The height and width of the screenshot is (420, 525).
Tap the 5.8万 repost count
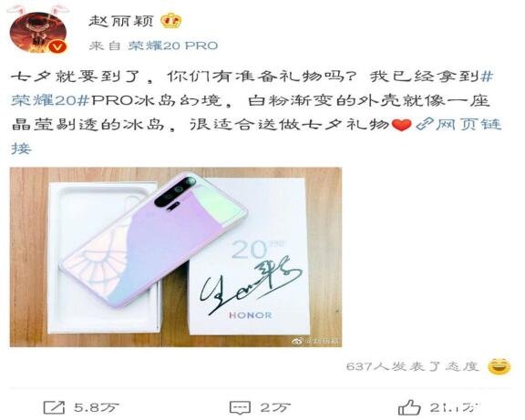[97, 408]
